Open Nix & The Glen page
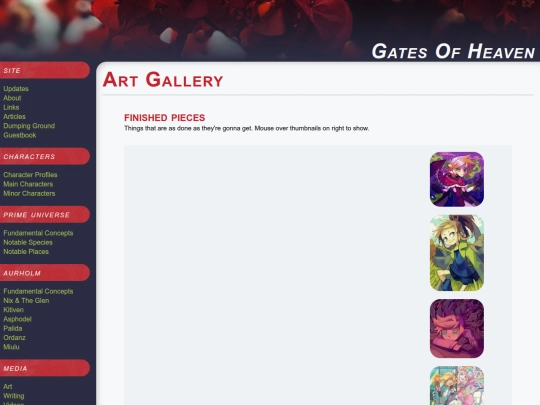Screen dimensions: 540x405 (x=26, y=300)
